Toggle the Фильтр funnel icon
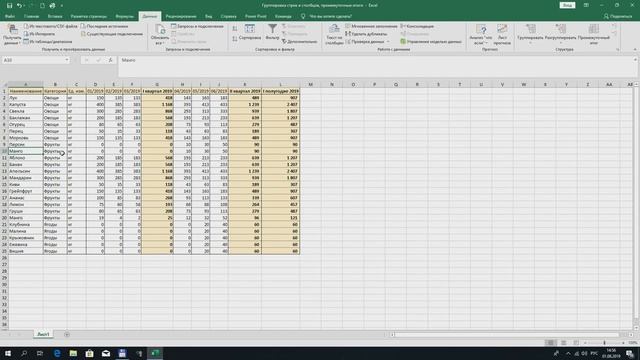The width and height of the screenshot is (640, 360). tap(272, 32)
